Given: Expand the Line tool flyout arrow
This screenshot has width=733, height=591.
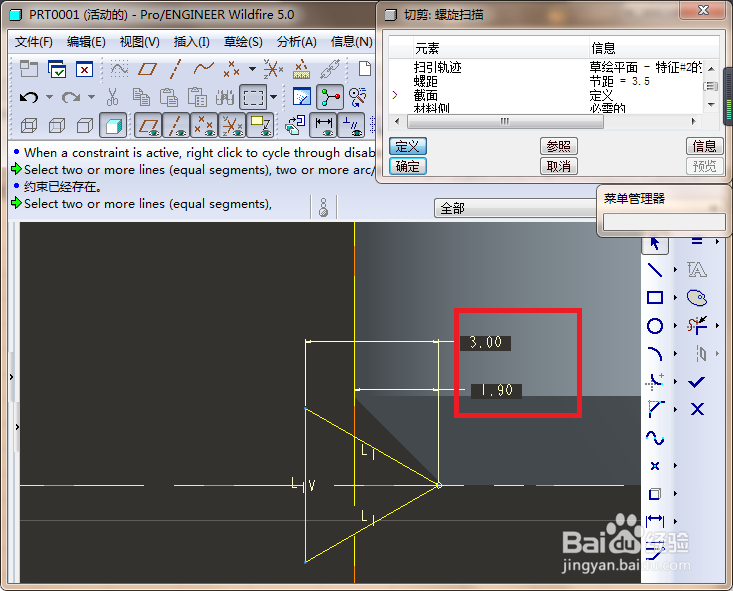Looking at the screenshot, I should (676, 270).
